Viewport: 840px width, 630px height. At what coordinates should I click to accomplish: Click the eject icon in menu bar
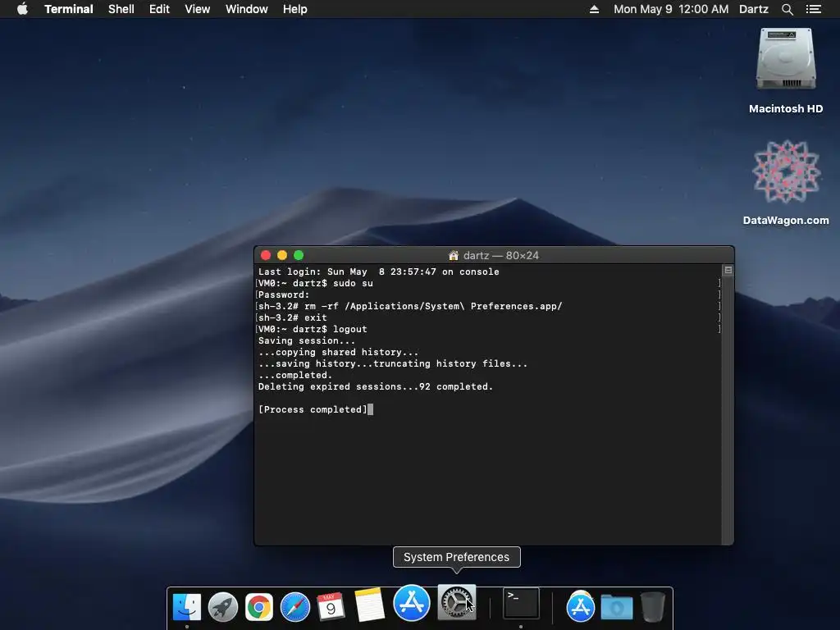pyautogui.click(x=594, y=9)
